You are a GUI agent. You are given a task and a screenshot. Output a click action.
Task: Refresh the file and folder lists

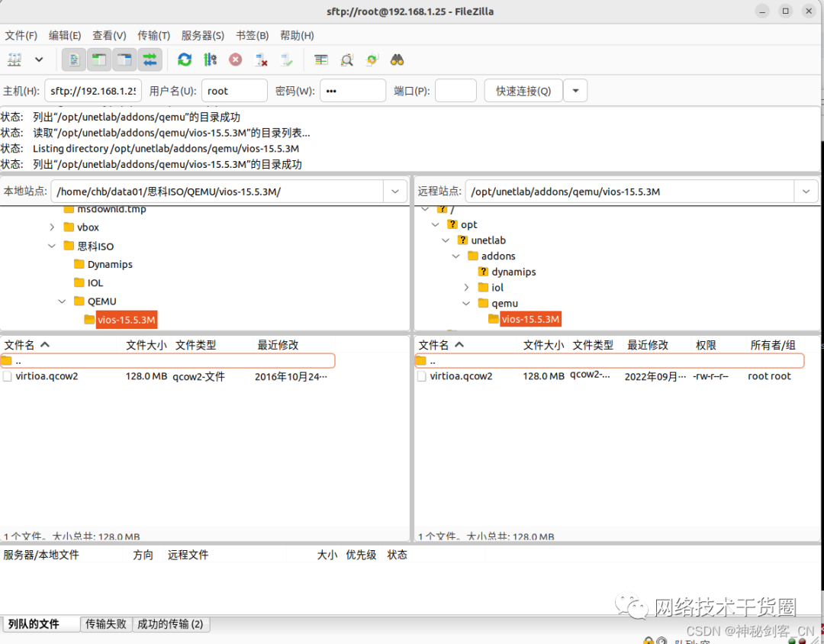pos(185,60)
